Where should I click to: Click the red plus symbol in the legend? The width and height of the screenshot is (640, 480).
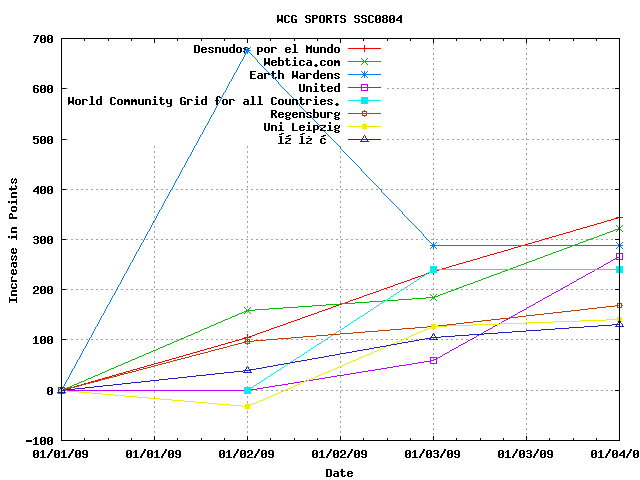[364, 49]
